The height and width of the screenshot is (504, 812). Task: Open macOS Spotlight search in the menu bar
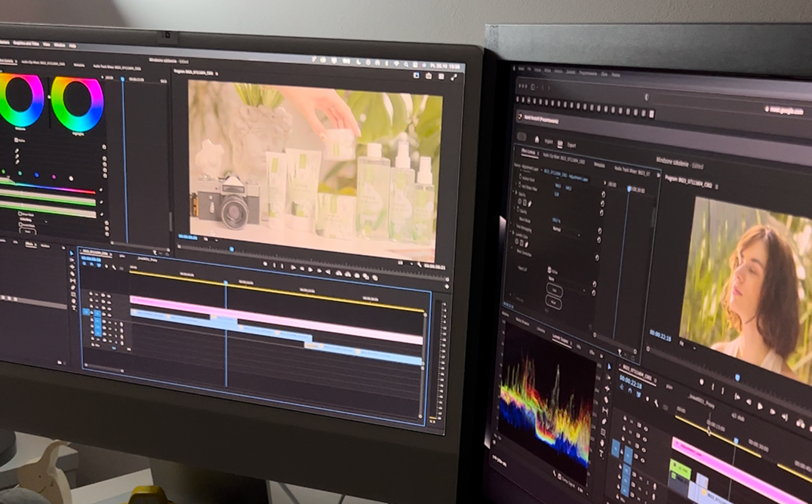click(x=406, y=64)
